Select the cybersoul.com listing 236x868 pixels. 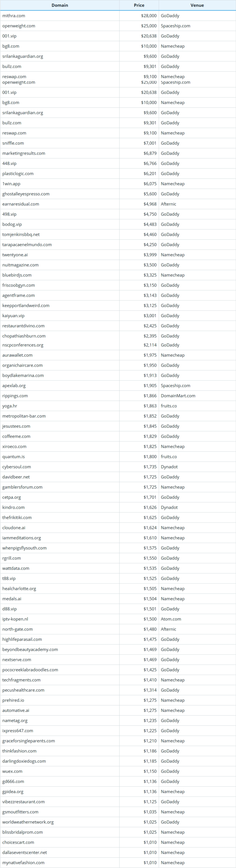tap(16, 467)
